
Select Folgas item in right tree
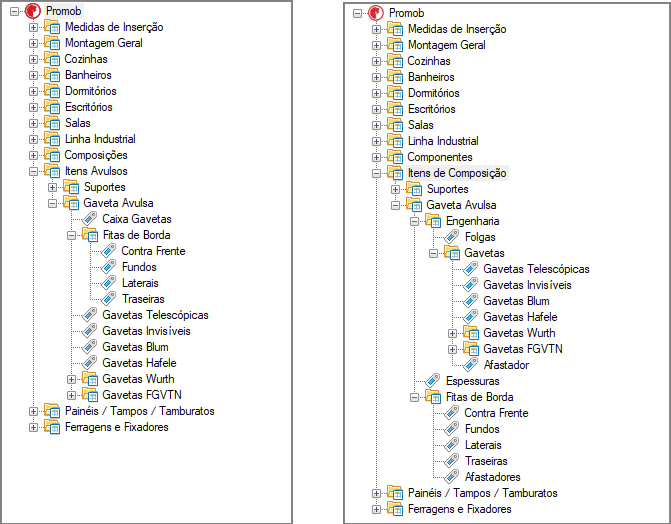click(480, 237)
